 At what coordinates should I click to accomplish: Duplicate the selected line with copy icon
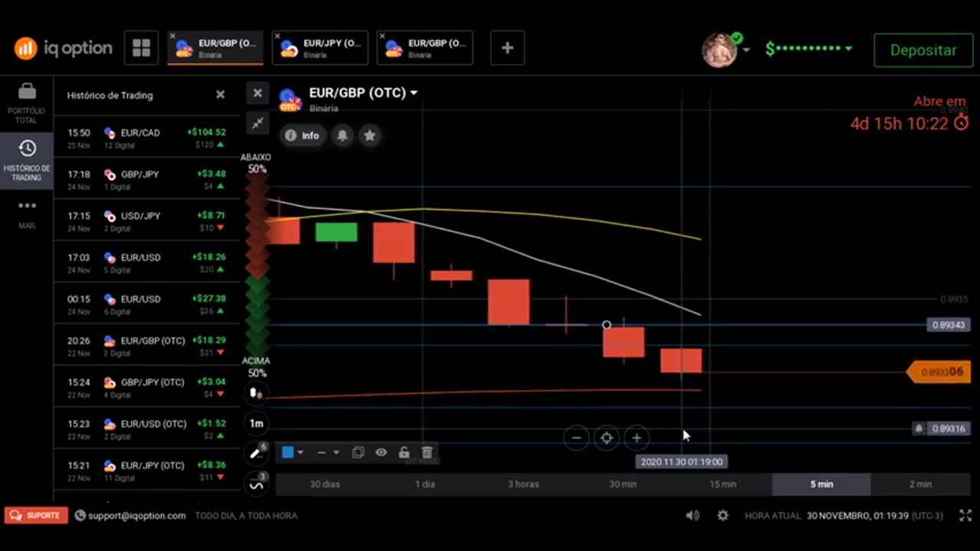[358, 452]
